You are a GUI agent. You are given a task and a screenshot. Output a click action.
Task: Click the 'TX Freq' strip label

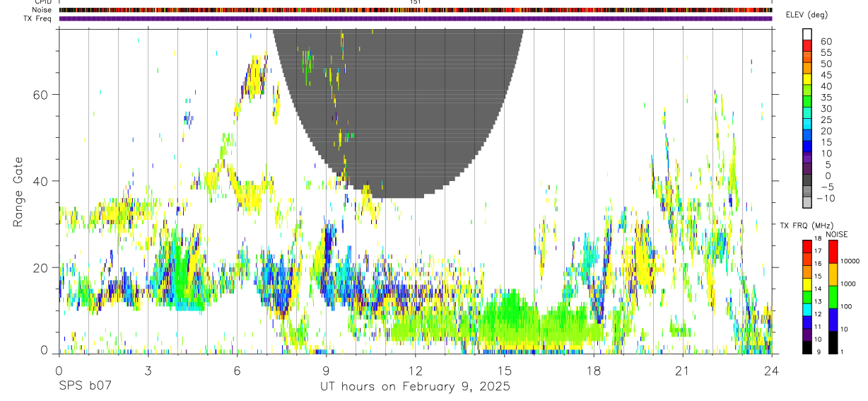pos(38,18)
